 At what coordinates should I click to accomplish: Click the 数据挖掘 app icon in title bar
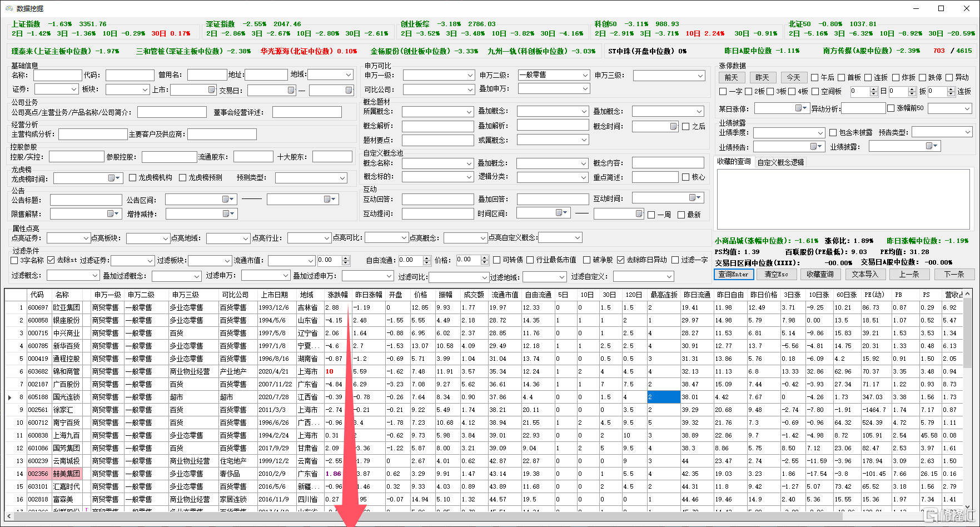(x=9, y=8)
